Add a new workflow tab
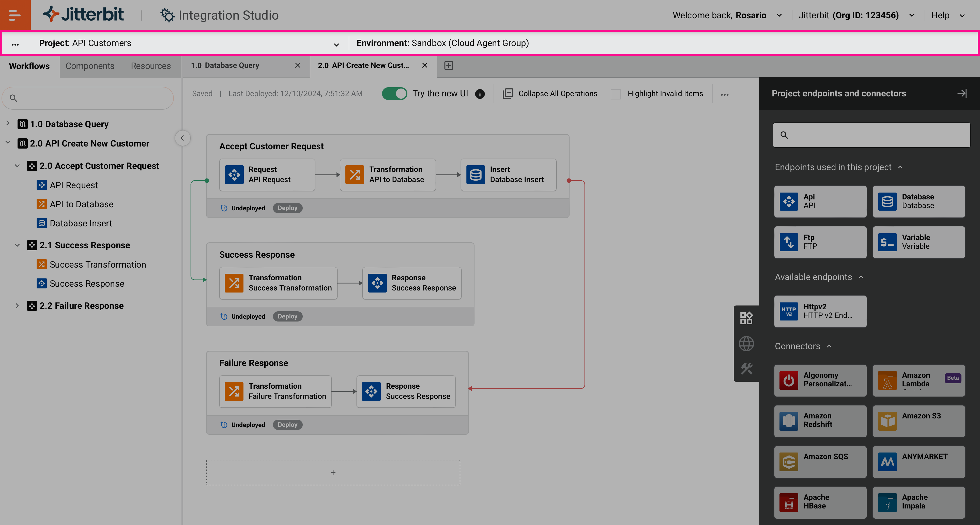The height and width of the screenshot is (525, 980). point(449,65)
